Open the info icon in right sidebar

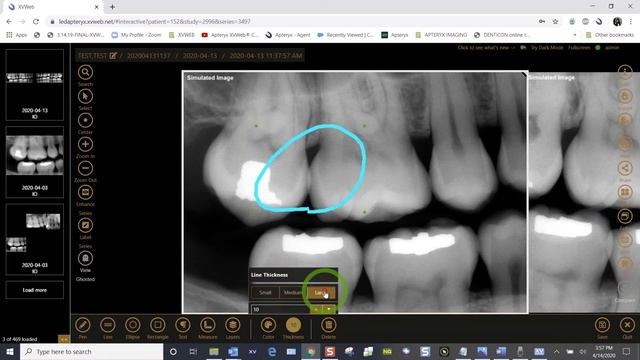pyautogui.click(x=625, y=72)
